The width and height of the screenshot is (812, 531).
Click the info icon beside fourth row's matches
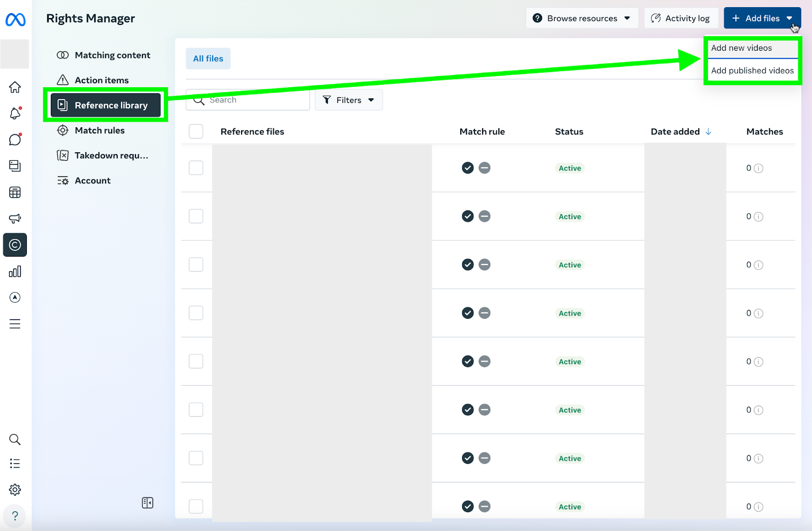[759, 313]
